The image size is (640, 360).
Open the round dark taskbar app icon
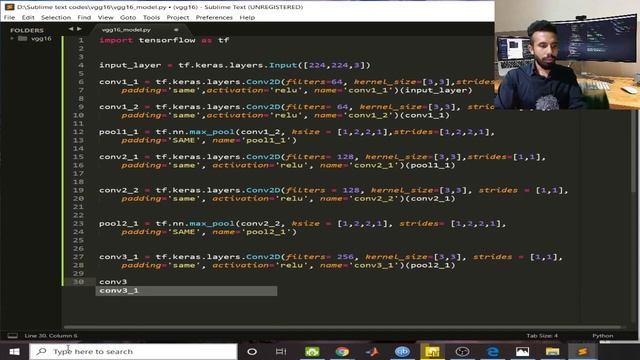tap(462, 351)
